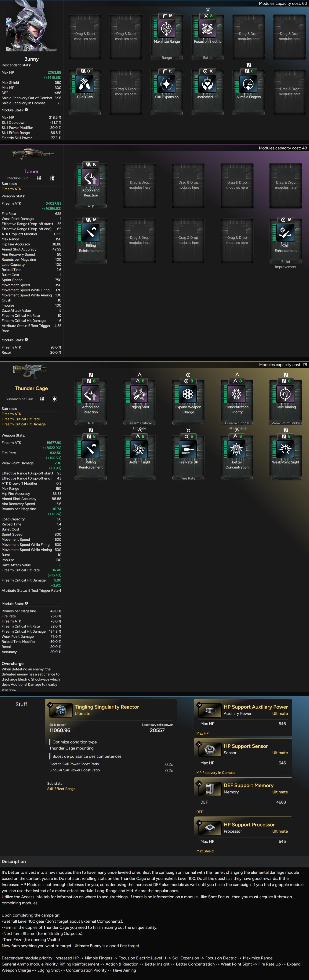309x980 pixels.
Task: Click the Expand Weapon Charge module icon
Action: pos(188,394)
